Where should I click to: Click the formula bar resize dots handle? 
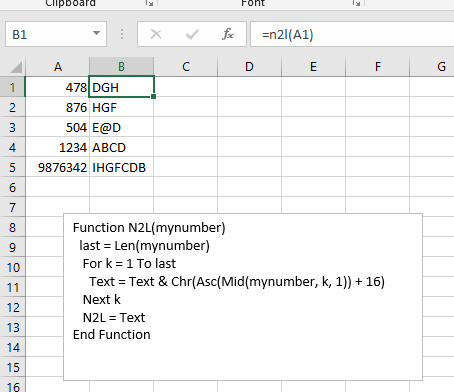coord(122,34)
